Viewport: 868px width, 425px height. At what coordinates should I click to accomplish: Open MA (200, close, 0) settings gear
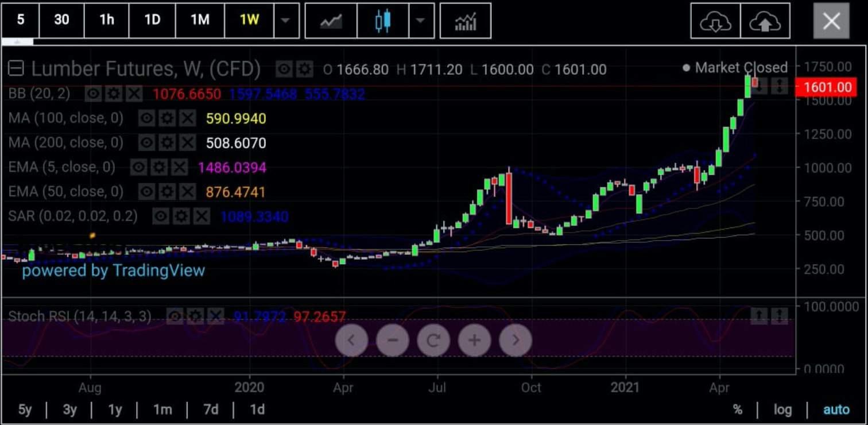166,142
